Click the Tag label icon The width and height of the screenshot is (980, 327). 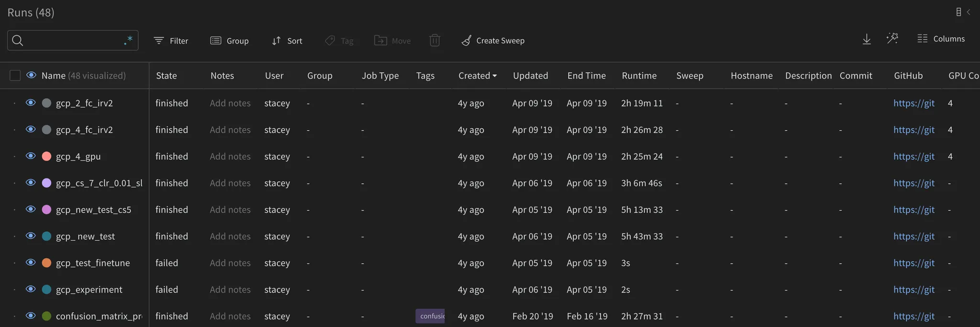(x=330, y=41)
